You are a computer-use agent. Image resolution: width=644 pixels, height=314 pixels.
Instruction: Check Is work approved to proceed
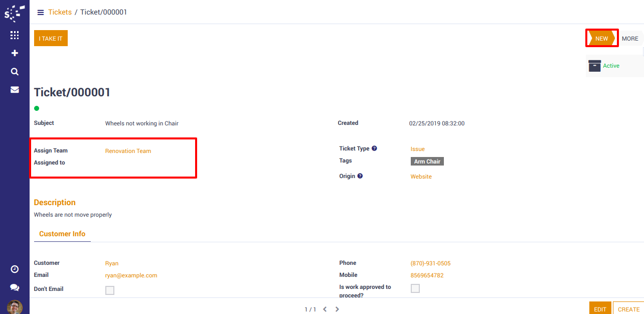click(415, 288)
